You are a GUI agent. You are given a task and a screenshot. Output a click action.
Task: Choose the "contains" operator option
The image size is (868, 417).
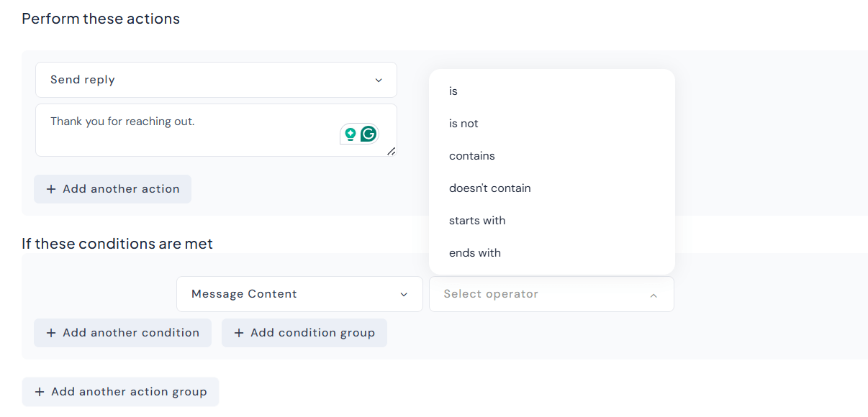coord(472,156)
